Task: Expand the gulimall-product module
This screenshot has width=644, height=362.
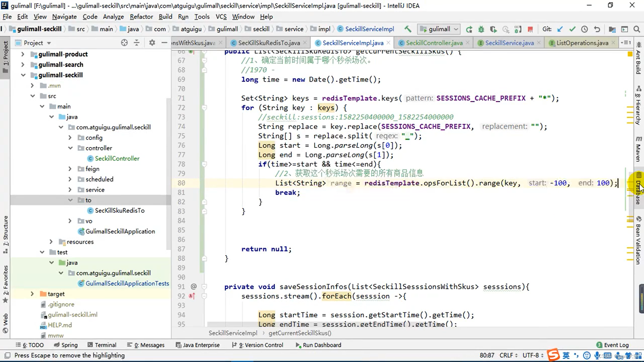Action: 22,54
